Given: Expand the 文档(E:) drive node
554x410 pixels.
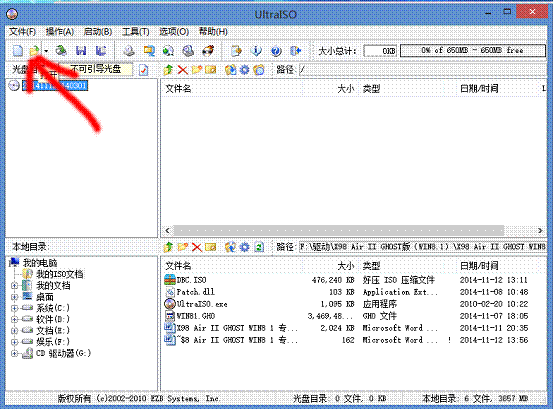Looking at the screenshot, I should 14,331.
